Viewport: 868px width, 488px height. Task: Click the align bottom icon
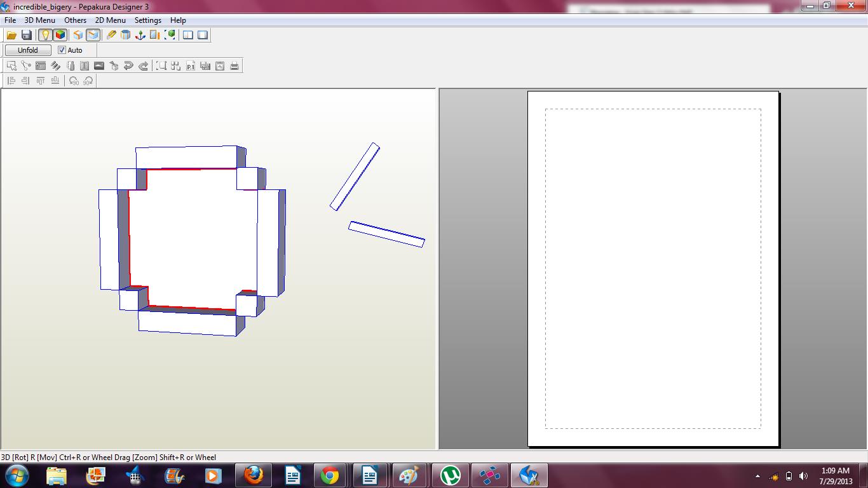55,81
